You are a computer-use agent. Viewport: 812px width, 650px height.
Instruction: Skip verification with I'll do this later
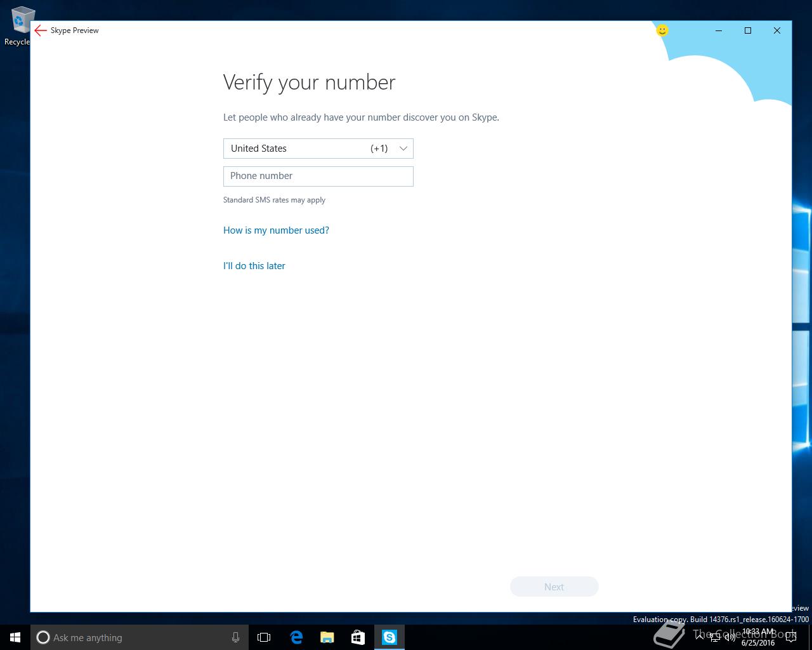tap(254, 266)
